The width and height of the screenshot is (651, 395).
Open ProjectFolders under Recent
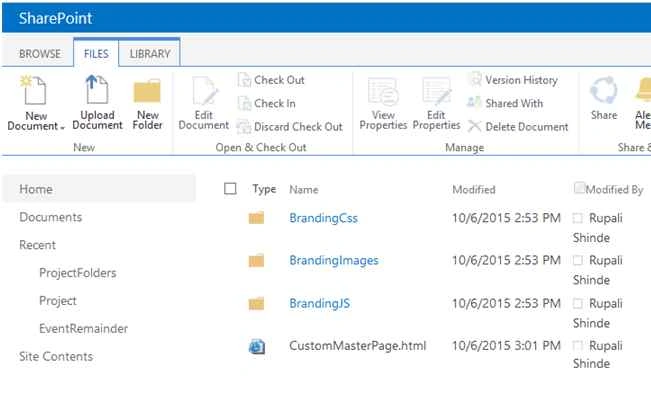click(78, 273)
